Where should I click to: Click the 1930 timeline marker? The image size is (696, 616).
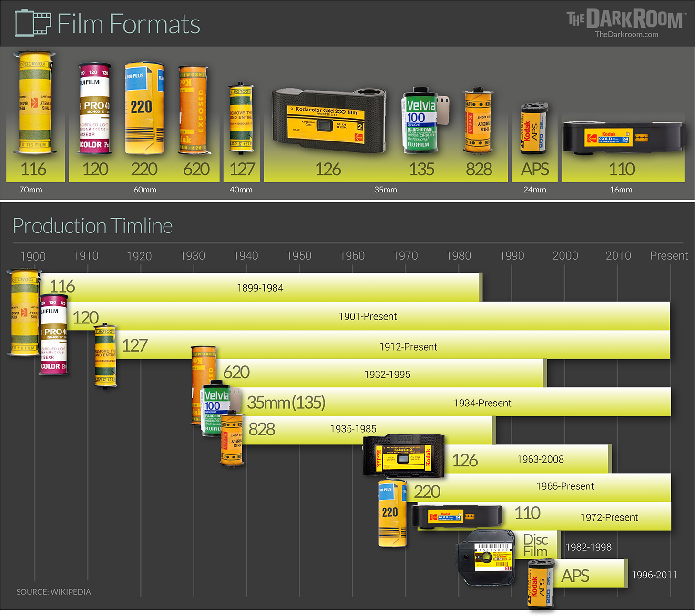click(193, 255)
